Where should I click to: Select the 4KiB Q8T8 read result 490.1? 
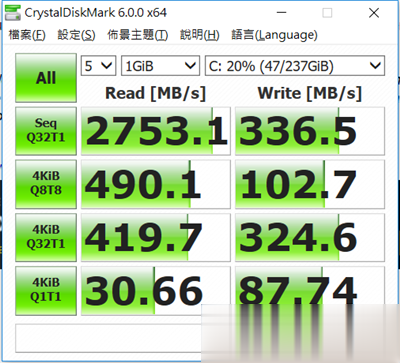156,184
